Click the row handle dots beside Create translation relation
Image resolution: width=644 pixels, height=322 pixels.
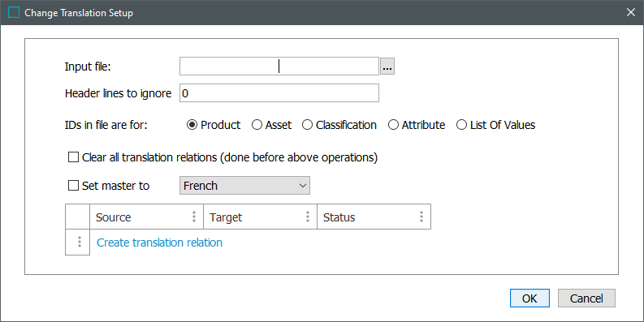80,242
